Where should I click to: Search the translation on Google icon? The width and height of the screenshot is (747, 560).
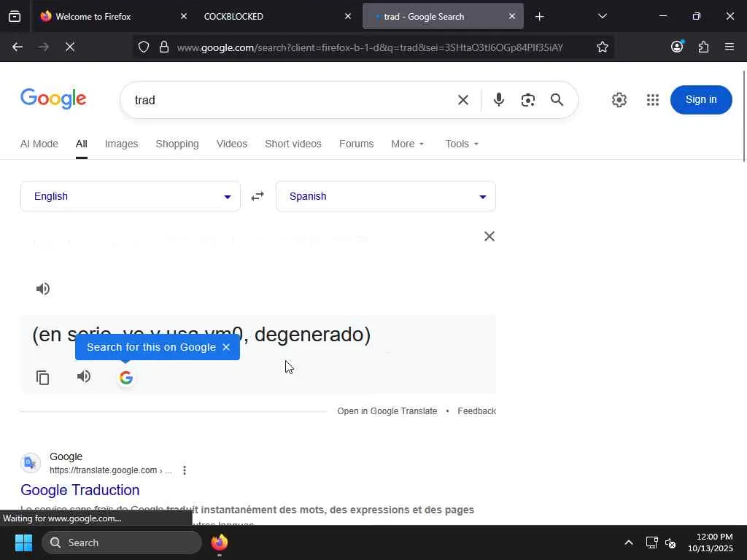(x=126, y=378)
